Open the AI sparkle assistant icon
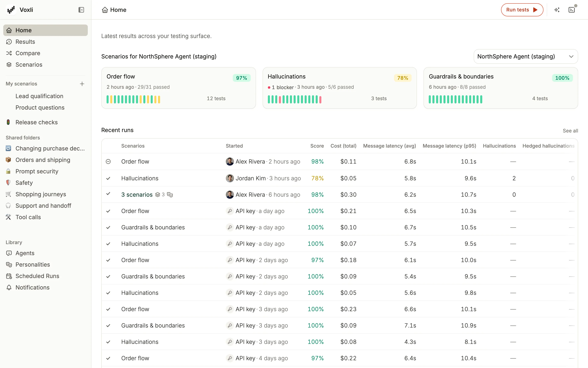This screenshot has height=368, width=588. tap(557, 10)
